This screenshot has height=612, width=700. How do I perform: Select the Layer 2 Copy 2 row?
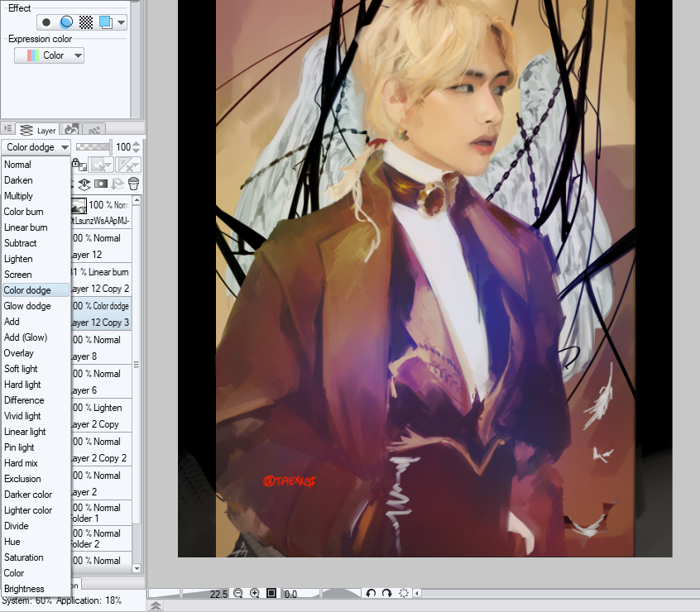tap(101, 450)
